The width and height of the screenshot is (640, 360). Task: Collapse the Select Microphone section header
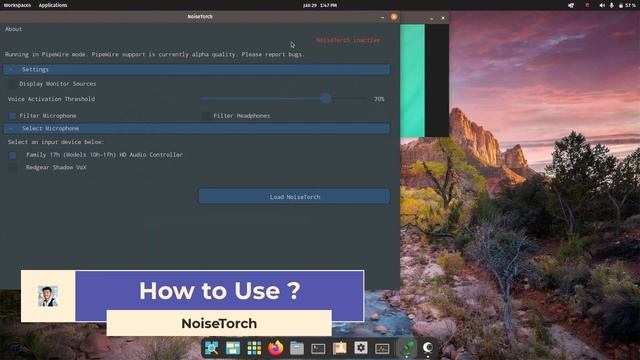pyautogui.click(x=197, y=129)
